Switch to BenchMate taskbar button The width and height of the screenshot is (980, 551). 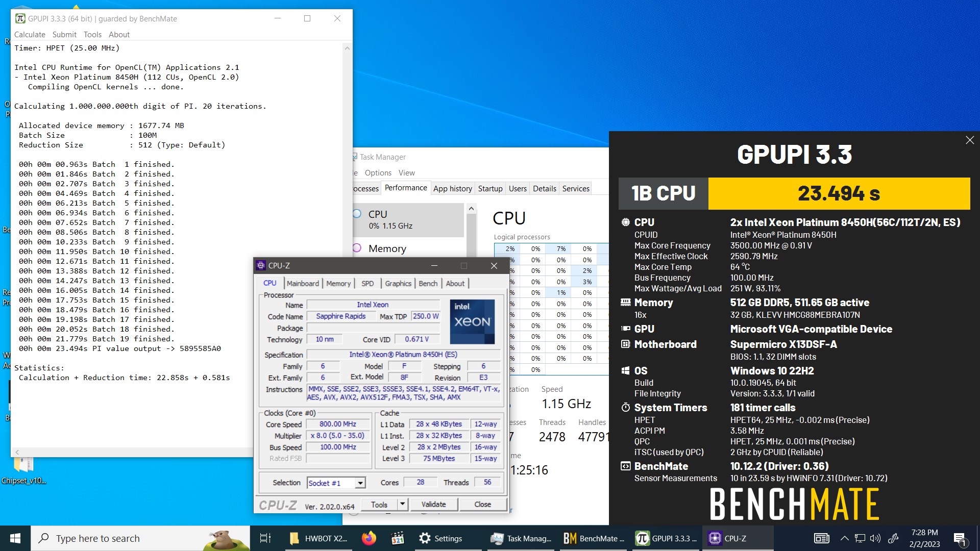[594, 538]
